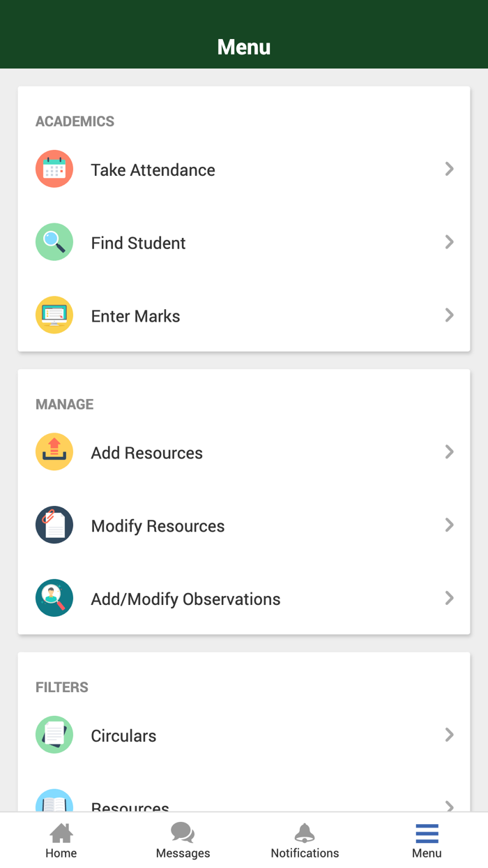Viewport: 488px width, 868px height.
Task: Open the Messages tab
Action: (183, 840)
